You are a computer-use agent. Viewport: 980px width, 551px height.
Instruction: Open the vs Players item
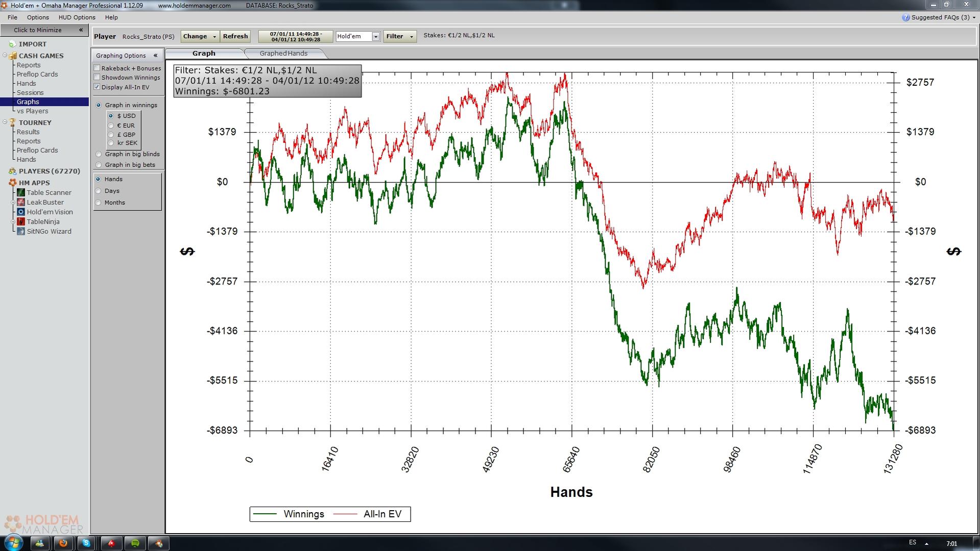click(x=33, y=111)
